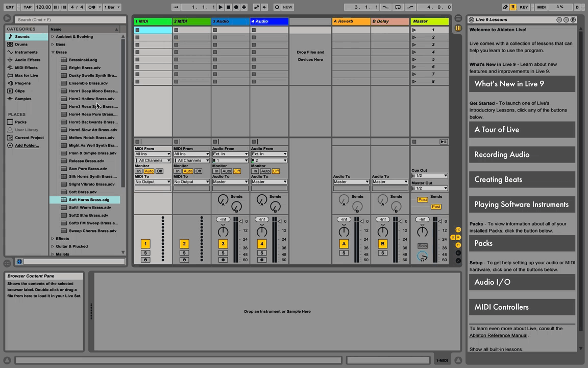This screenshot has height=368, width=588.
Task: Open Creating Beats lesson
Action: (x=522, y=179)
